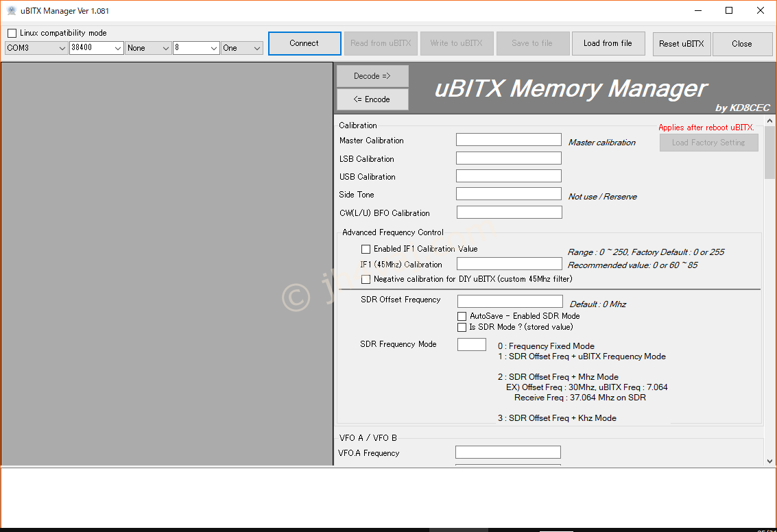The image size is (777, 532).
Task: Click the LSB Calibration input field
Action: (x=508, y=158)
